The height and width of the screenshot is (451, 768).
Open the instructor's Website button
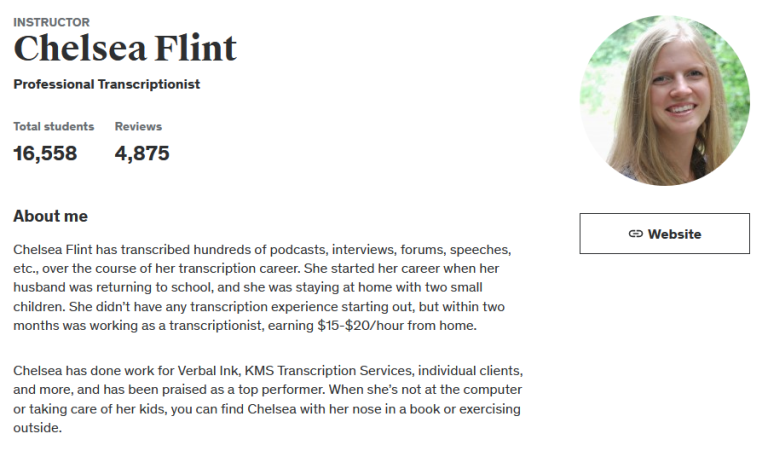[x=664, y=234]
